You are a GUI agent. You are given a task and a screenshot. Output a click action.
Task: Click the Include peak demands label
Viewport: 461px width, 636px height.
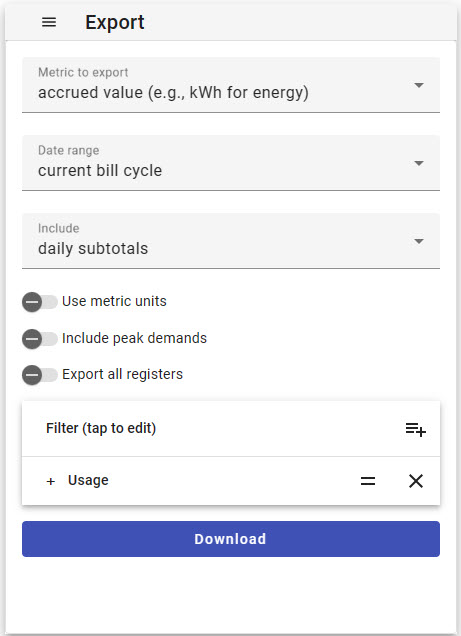pyautogui.click(x=134, y=338)
